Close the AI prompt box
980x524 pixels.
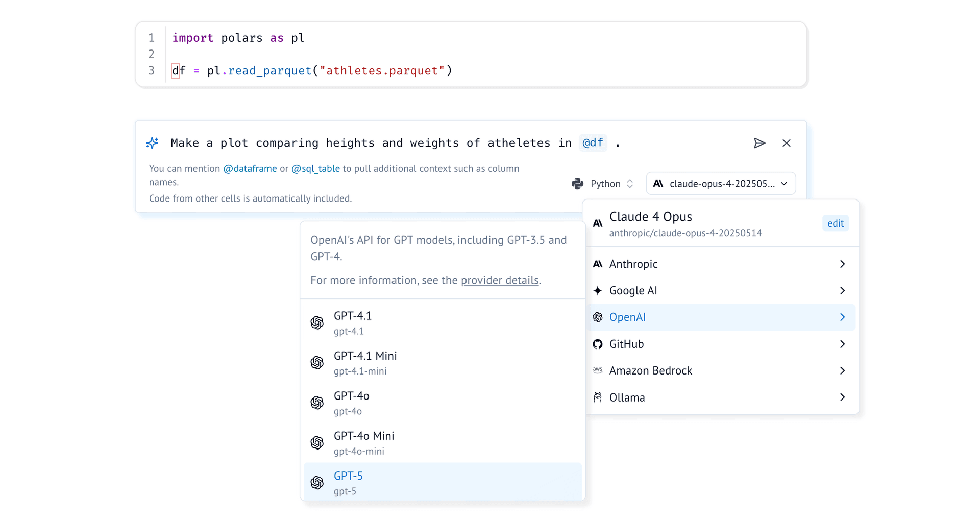786,143
